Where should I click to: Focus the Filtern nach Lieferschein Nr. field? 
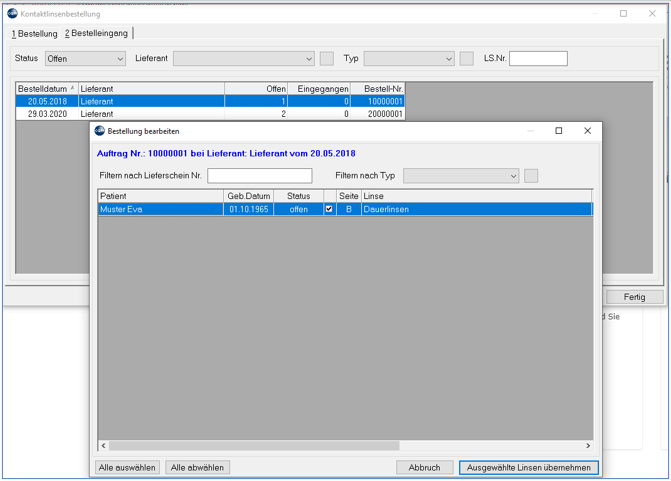coord(260,176)
